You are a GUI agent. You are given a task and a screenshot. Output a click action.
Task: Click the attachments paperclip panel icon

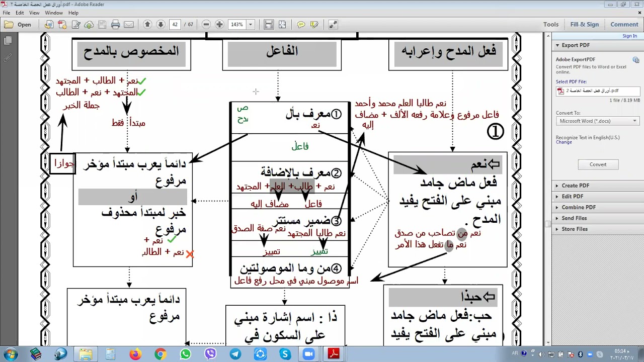click(x=8, y=58)
